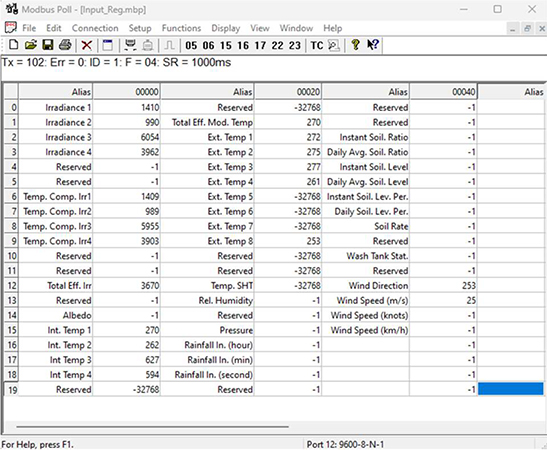Select the Ext. Temp 4 alias cell
Viewport: 547px width, 450px height.
coord(208,182)
